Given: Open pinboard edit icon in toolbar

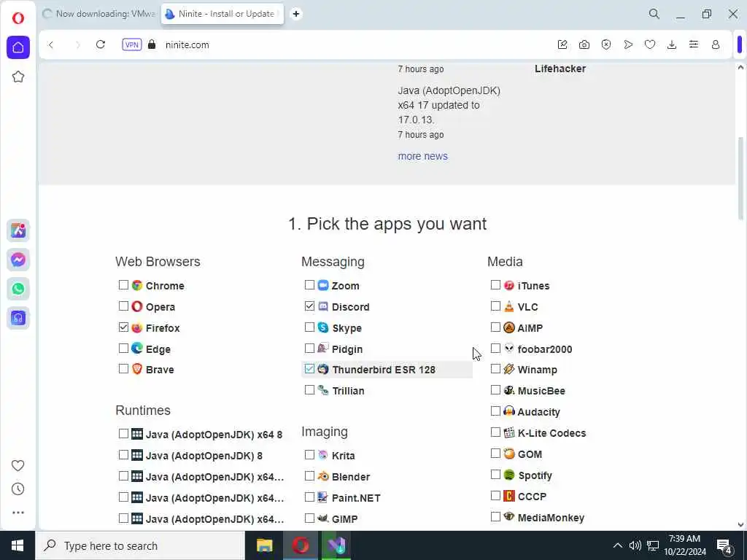Looking at the screenshot, I should point(562,44).
